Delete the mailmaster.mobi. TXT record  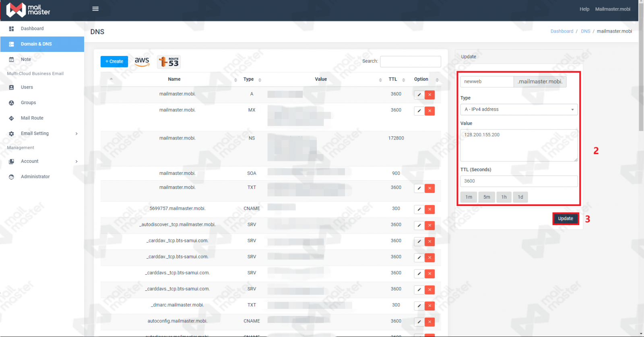(429, 188)
